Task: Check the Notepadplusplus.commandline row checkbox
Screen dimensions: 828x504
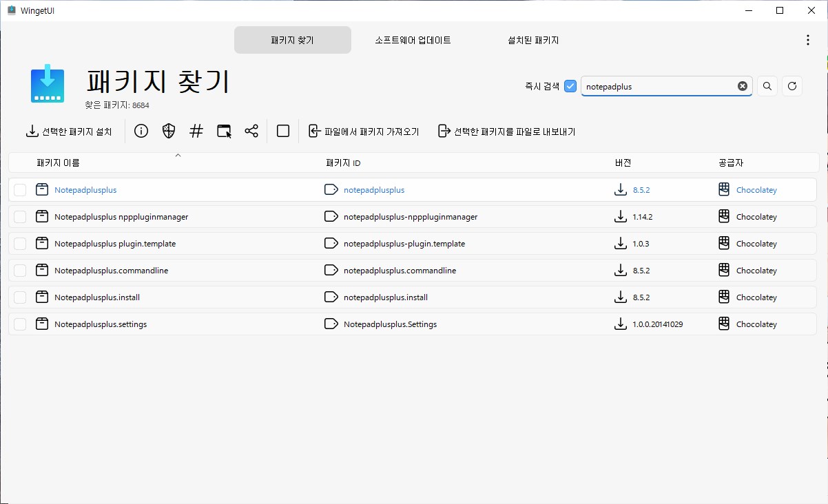Action: point(19,270)
